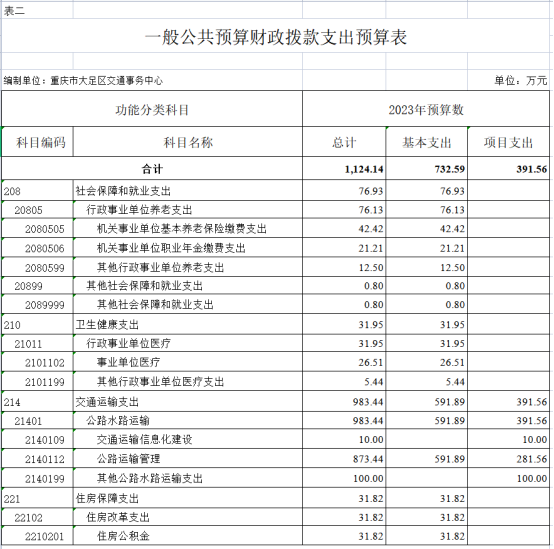Image resolution: width=554 pixels, height=549 pixels.
Task: Click the 社会保障和就业支出 row name cell
Action: pos(188,191)
